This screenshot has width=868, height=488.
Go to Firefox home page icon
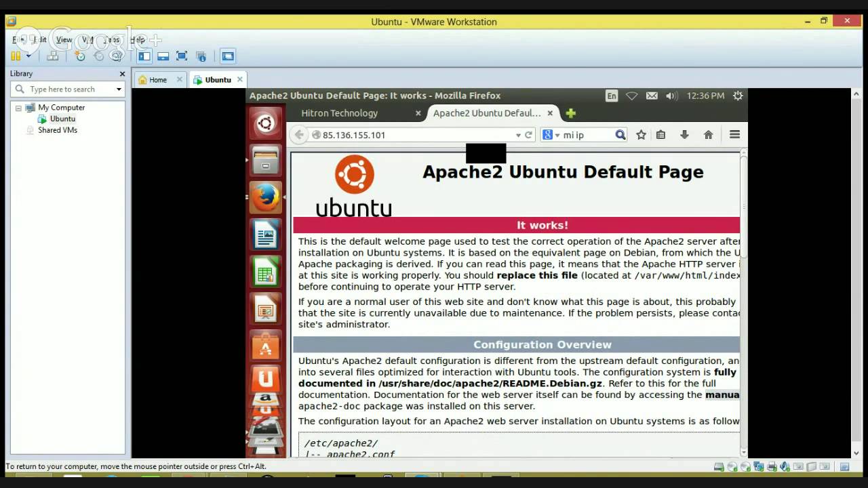708,135
